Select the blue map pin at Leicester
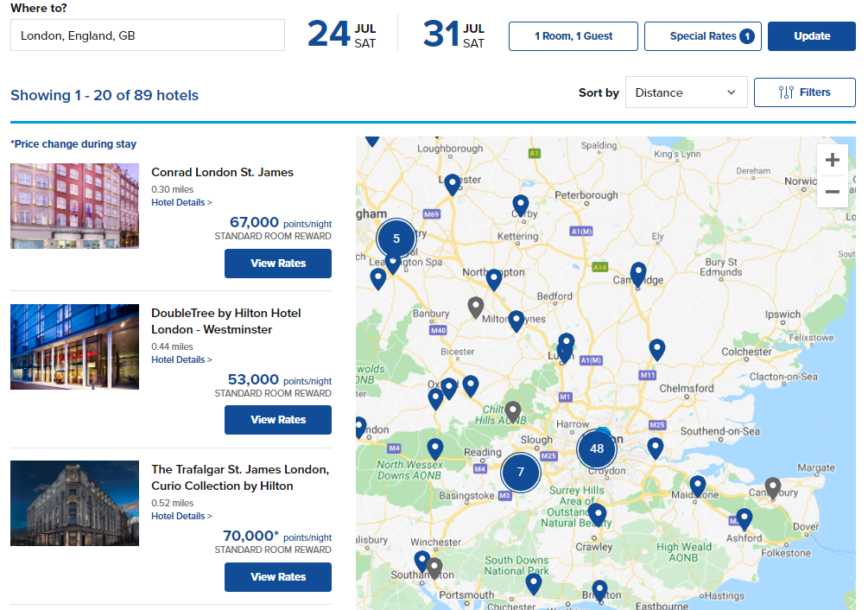 453,184
